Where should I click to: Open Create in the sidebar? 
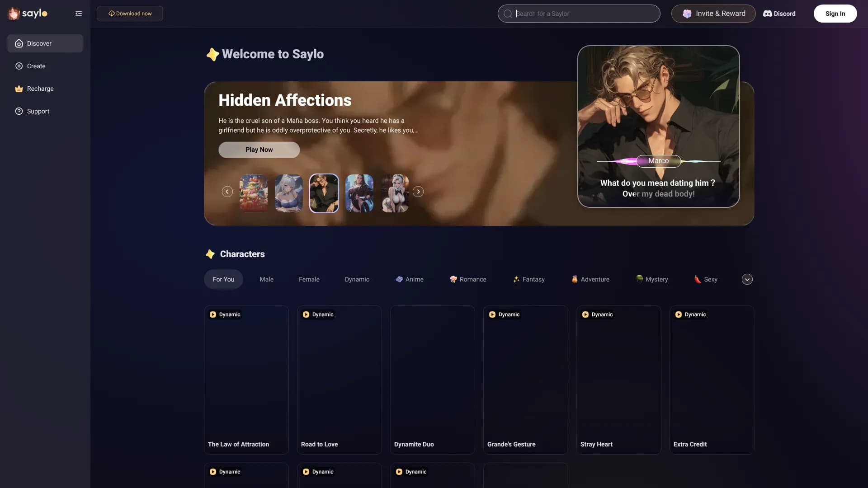[x=45, y=66]
